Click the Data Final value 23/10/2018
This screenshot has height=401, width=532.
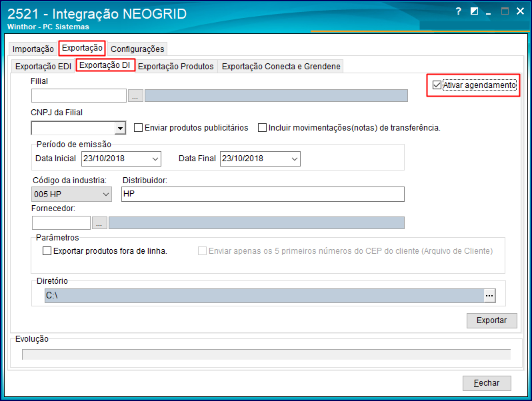pos(243,159)
